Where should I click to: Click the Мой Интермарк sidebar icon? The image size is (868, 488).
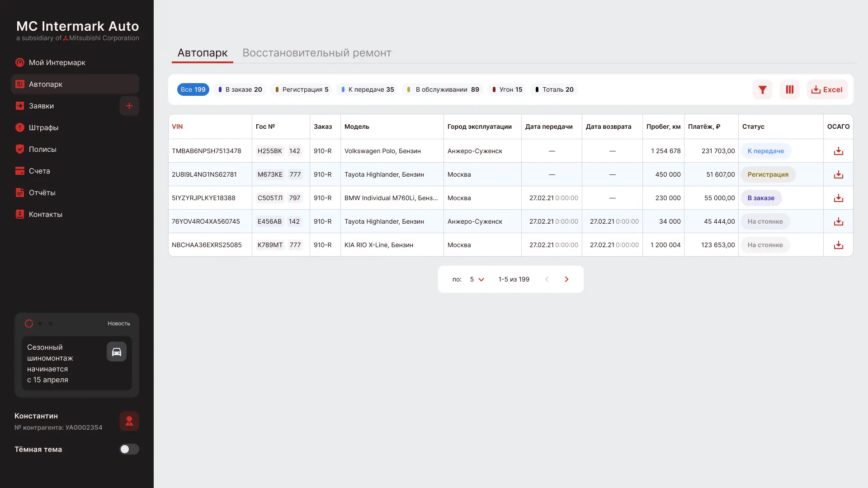click(20, 62)
